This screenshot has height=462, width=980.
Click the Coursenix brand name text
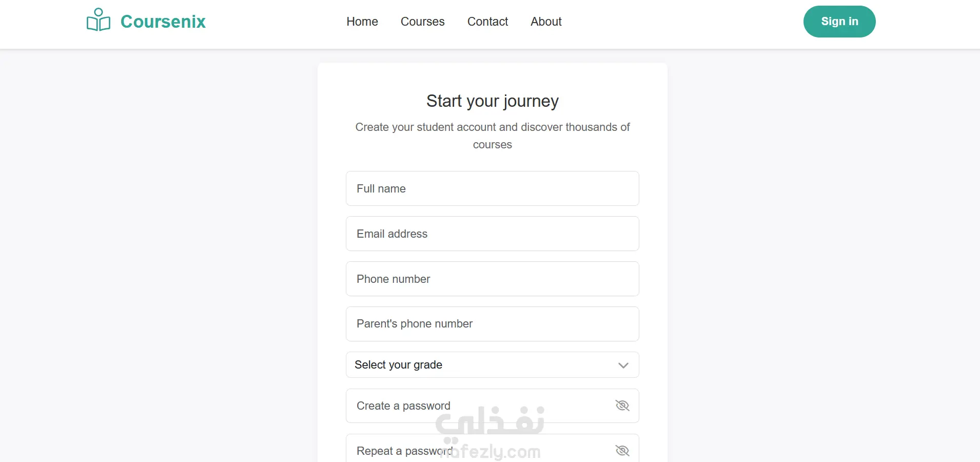click(x=163, y=22)
